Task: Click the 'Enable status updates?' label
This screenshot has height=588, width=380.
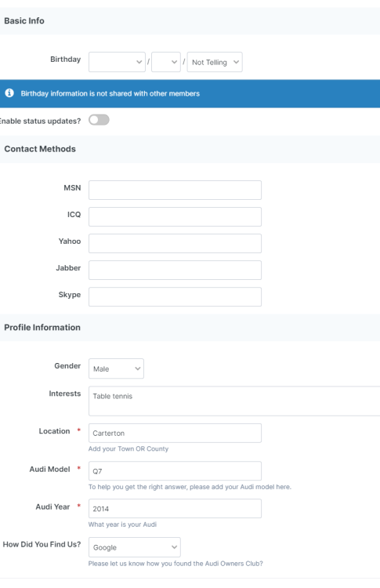Action: pyautogui.click(x=40, y=121)
